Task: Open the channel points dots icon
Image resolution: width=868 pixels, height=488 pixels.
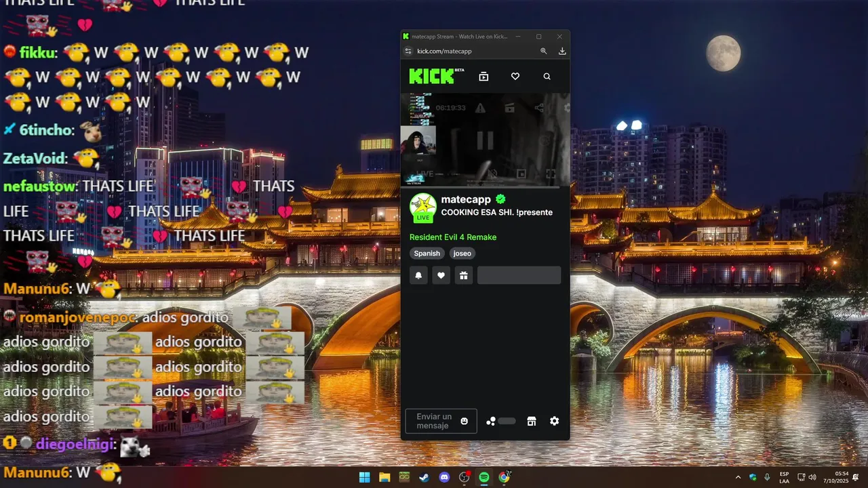Action: pyautogui.click(x=491, y=421)
